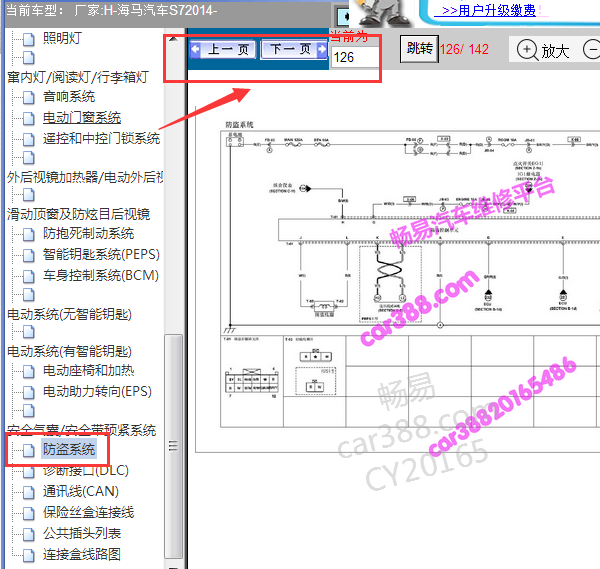Click document icon beside 电动门窗系统
600x569 pixels.
tap(28, 118)
